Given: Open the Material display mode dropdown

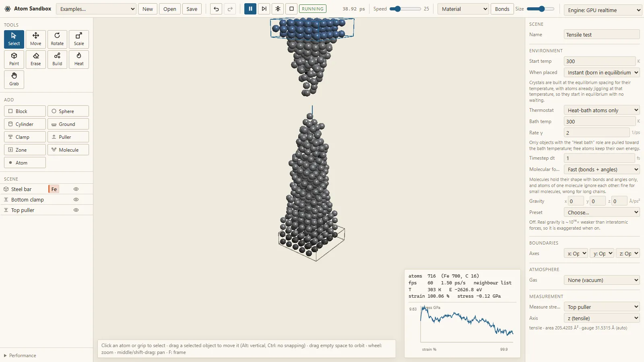Looking at the screenshot, I should (463, 9).
